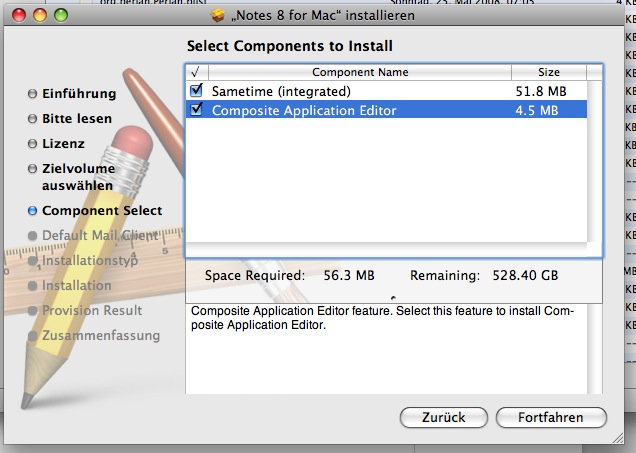This screenshot has width=636, height=453.
Task: Click the Installationstyp step
Action: [90, 260]
